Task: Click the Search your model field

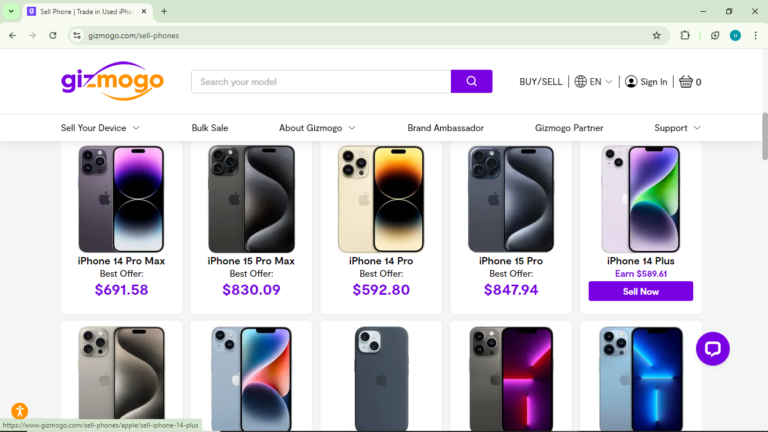Action: tap(321, 81)
